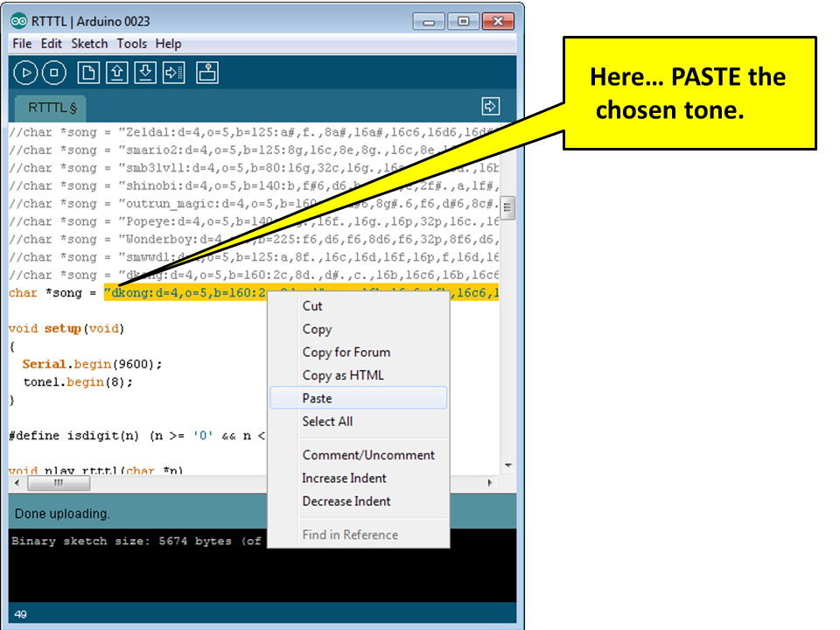Open the Edit menu
840x630 pixels.
52,44
